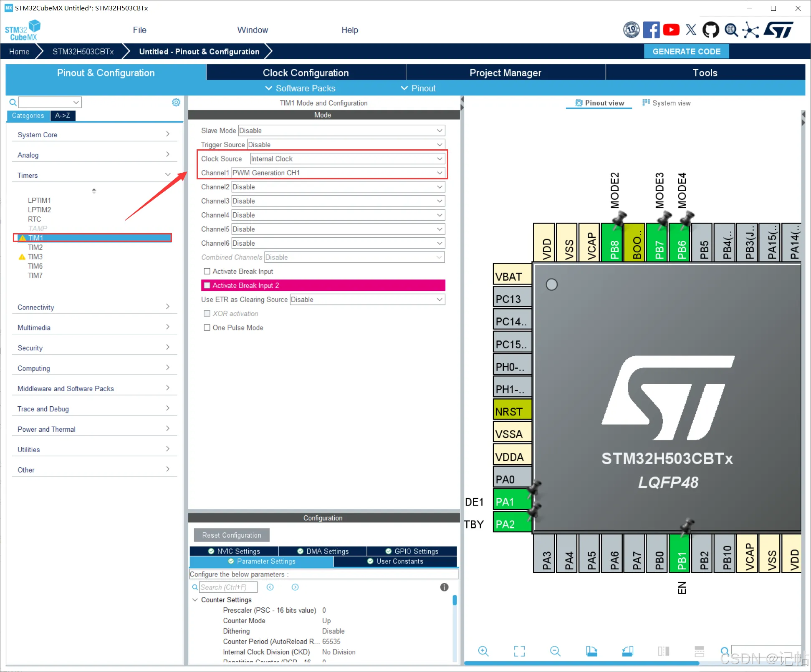Image resolution: width=811 pixels, height=672 pixels.
Task: Zoom in on the pinout view
Action: (483, 651)
